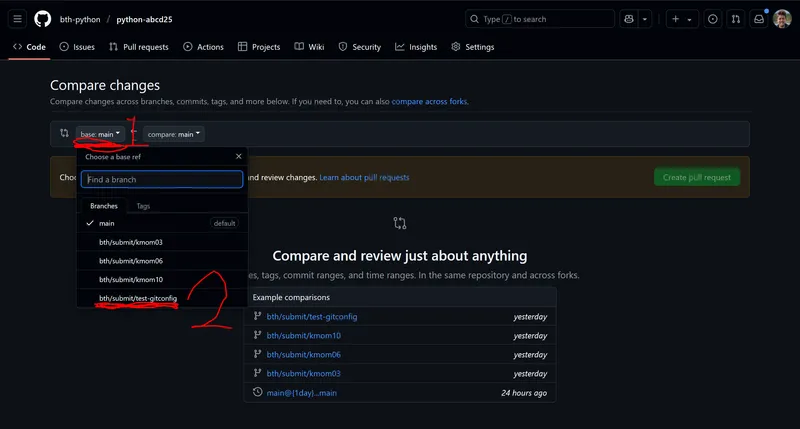Image resolution: width=800 pixels, height=429 pixels.
Task: Switch to the Code tab
Action: click(29, 47)
